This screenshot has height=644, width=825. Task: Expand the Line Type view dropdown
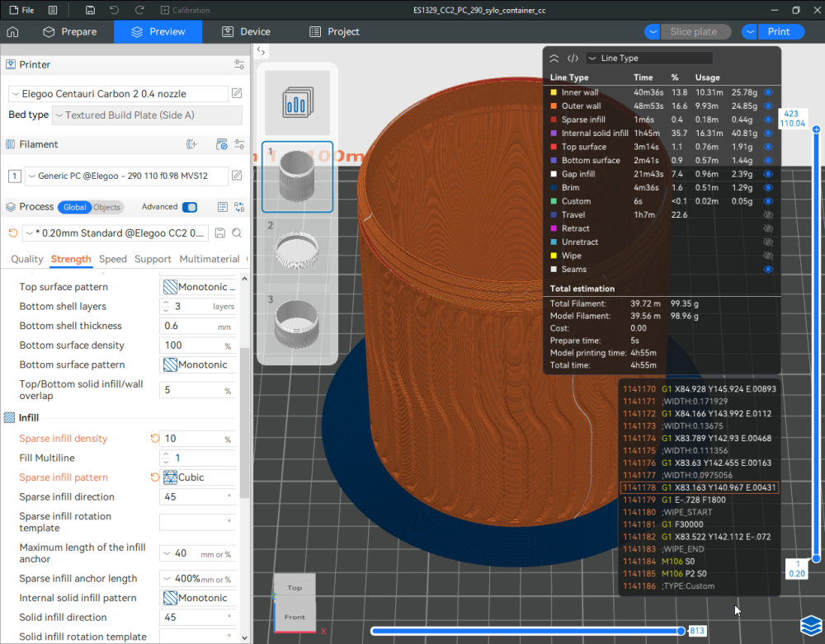(x=648, y=59)
